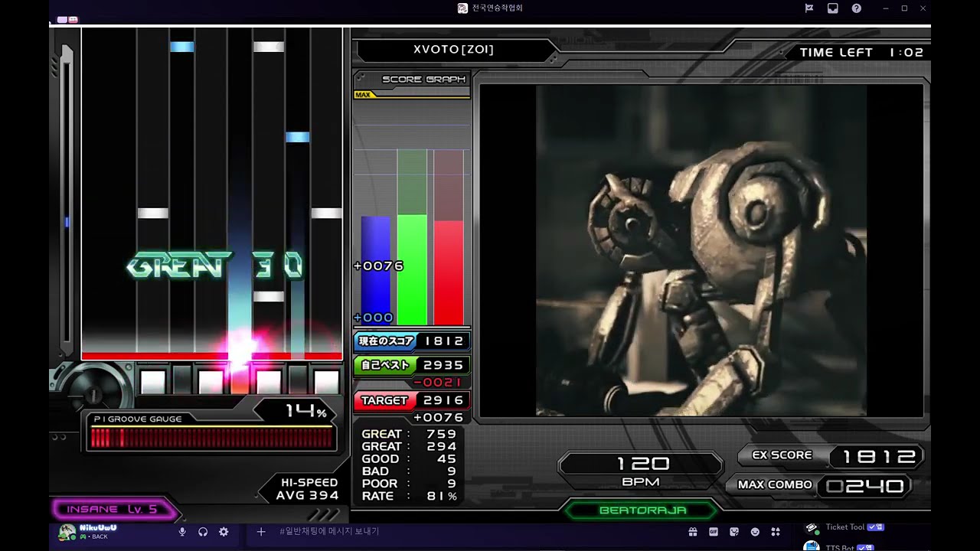Open the Discord help icon
980x551 pixels.
[857, 8]
